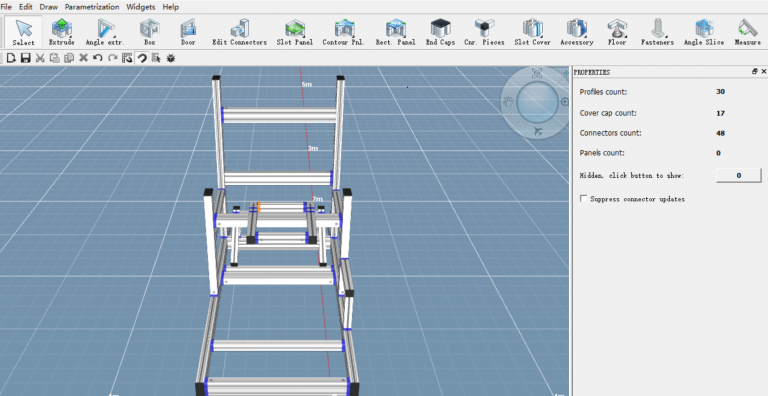Image resolution: width=768 pixels, height=396 pixels.
Task: Click the Save file icon
Action: pyautogui.click(x=25, y=58)
